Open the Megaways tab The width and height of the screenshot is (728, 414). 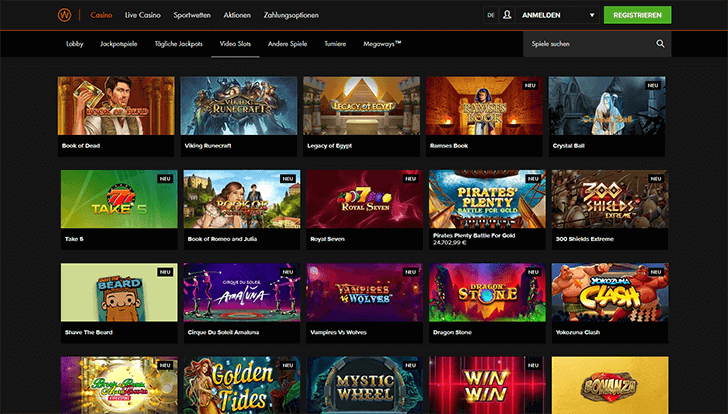click(x=382, y=44)
